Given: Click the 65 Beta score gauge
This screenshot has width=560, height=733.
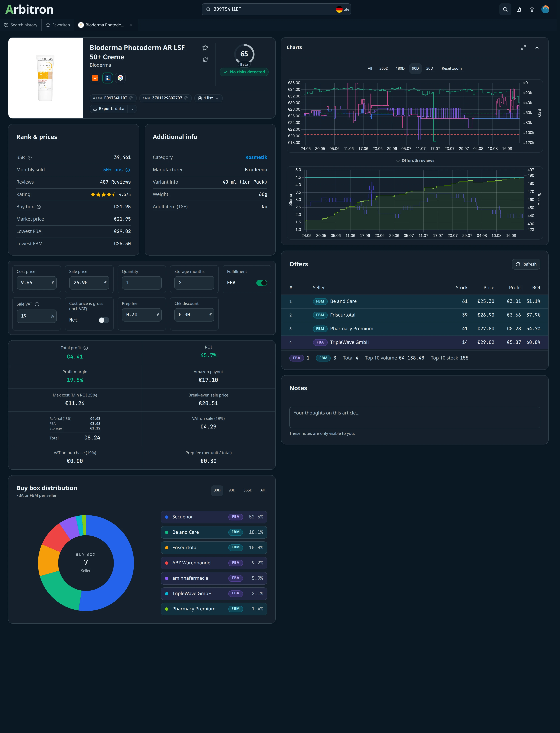Looking at the screenshot, I should (x=244, y=55).
